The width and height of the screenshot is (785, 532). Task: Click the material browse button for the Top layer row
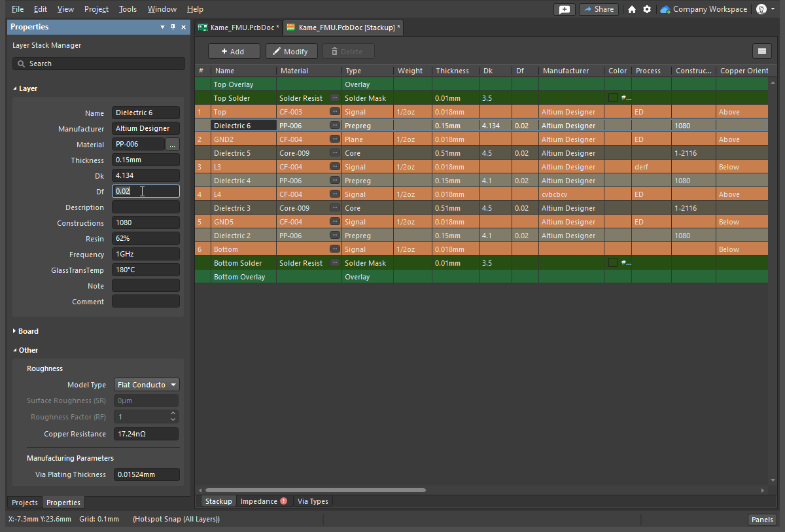pyautogui.click(x=335, y=112)
